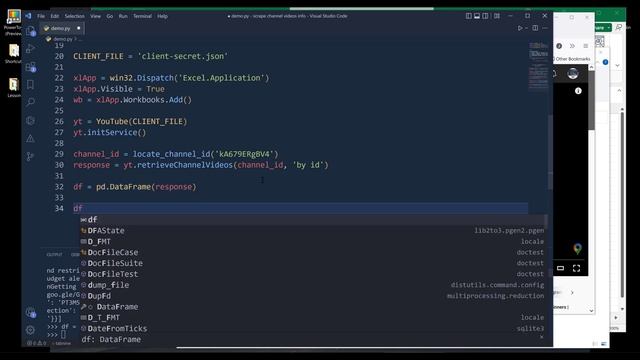640x360 pixels.
Task: Click the unsaved dot on demo.py tab
Action: [x=79, y=28]
